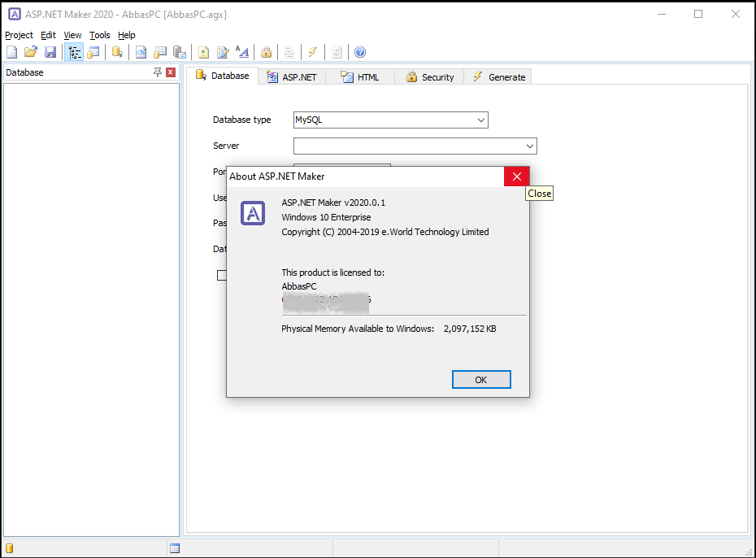Click the lightning bolt generate toolbar icon

(x=313, y=52)
